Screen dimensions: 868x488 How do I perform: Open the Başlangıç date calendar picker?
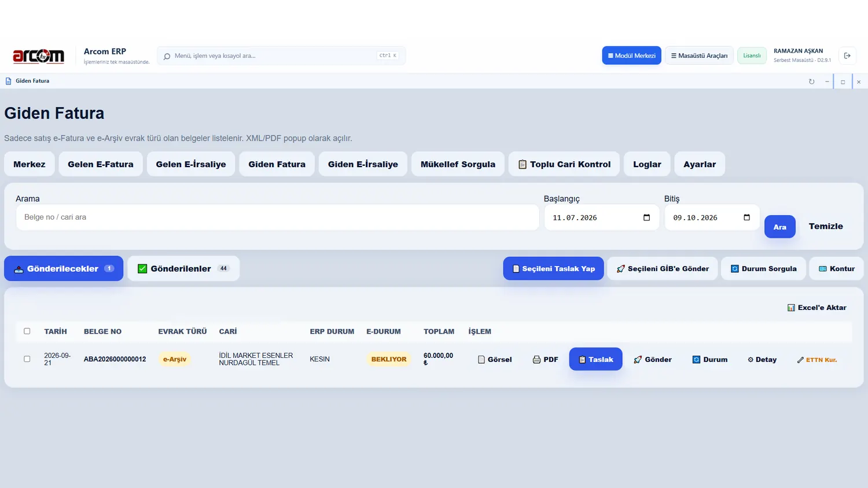click(646, 217)
